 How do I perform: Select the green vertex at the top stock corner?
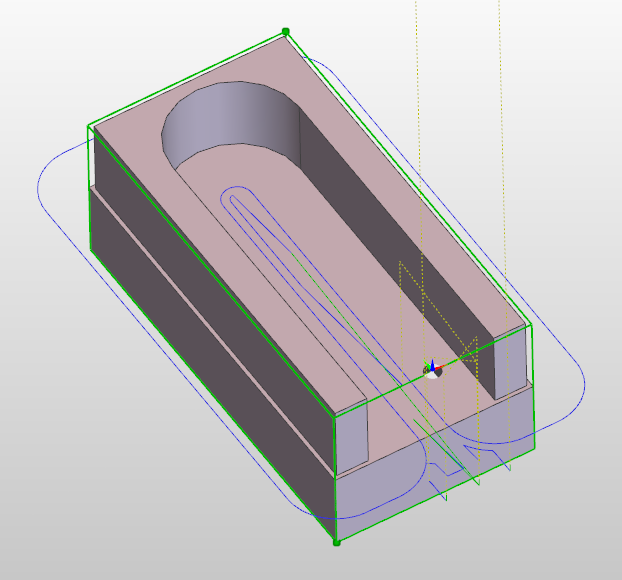pos(286,32)
